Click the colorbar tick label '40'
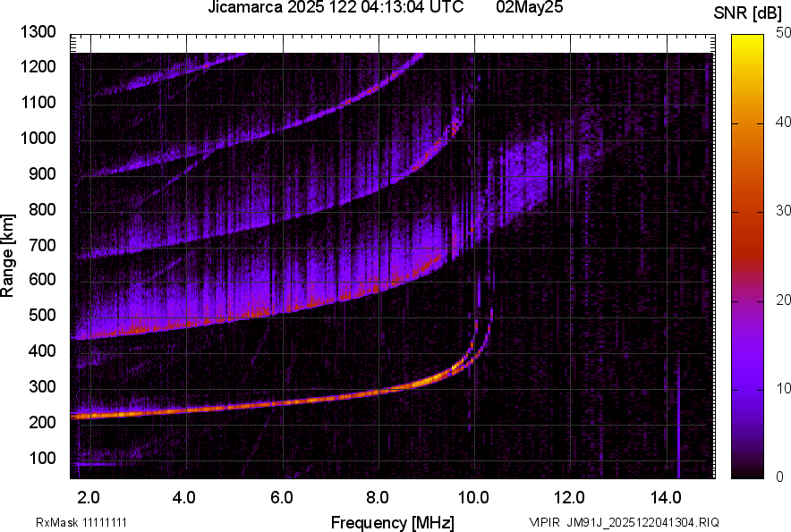Viewport: 791px width, 532px height. (784, 122)
